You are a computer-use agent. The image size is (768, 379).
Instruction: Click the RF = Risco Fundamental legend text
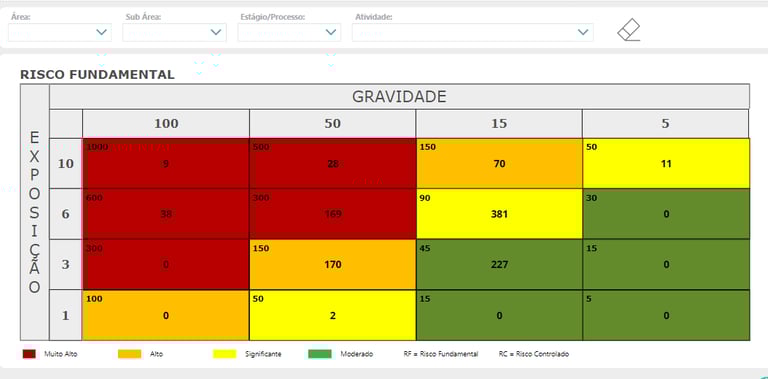click(x=441, y=354)
